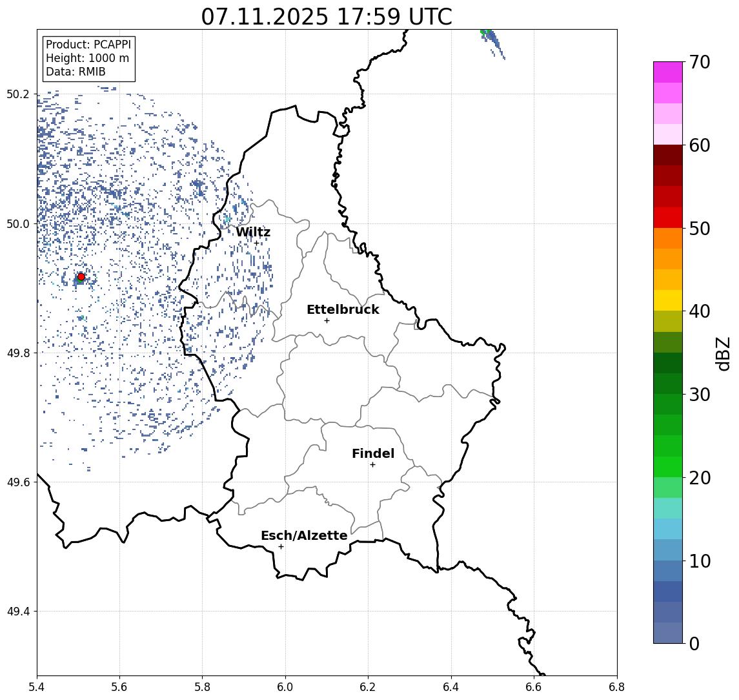Click the plus marker below Ettelbruck
739x700 pixels.
[x=327, y=321]
